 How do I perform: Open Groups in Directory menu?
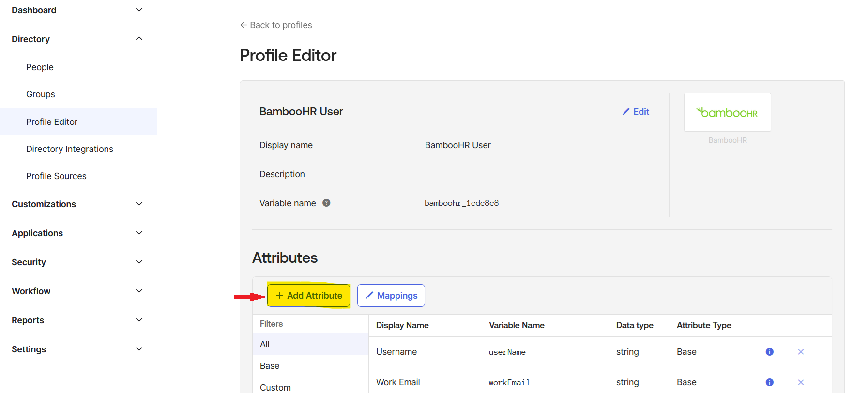pos(41,94)
